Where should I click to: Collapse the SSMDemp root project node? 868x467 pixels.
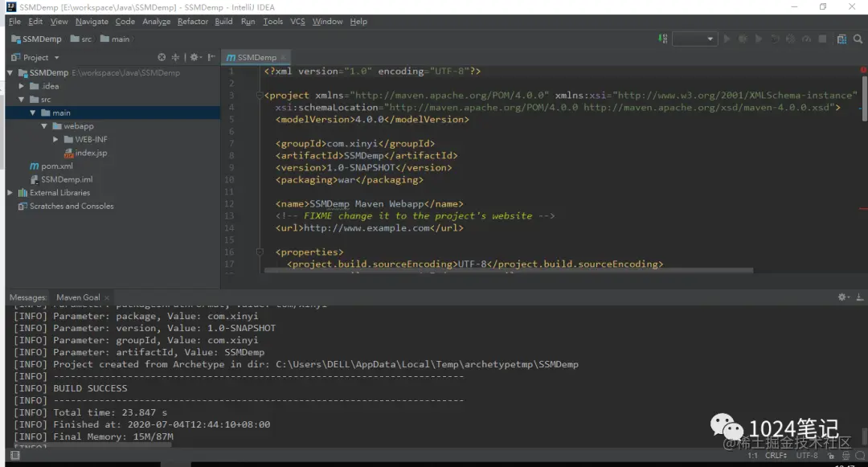tap(10, 72)
